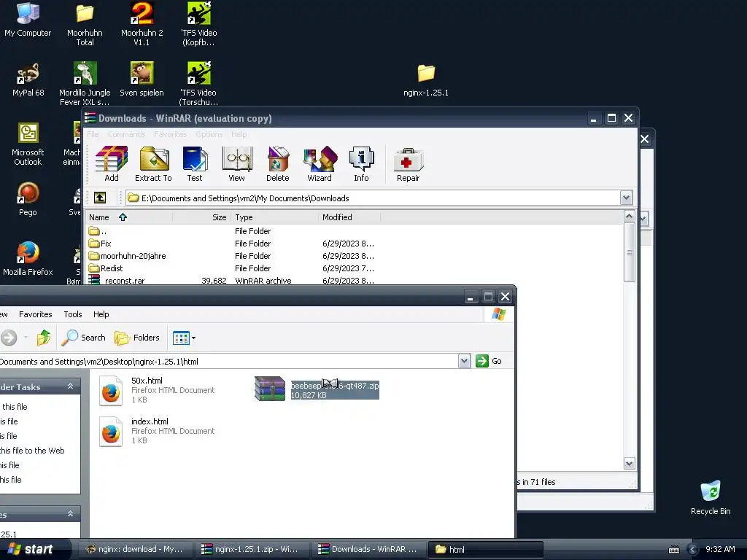Viewport: 747px width, 560px height.
Task: Sort WinRAR list by Name column
Action: (x=128, y=217)
